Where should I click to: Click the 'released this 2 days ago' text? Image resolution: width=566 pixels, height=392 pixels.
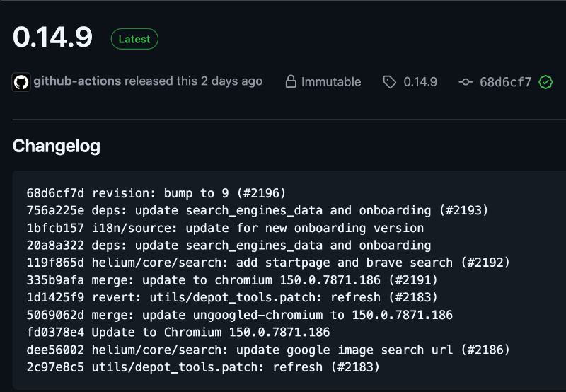[x=193, y=81]
